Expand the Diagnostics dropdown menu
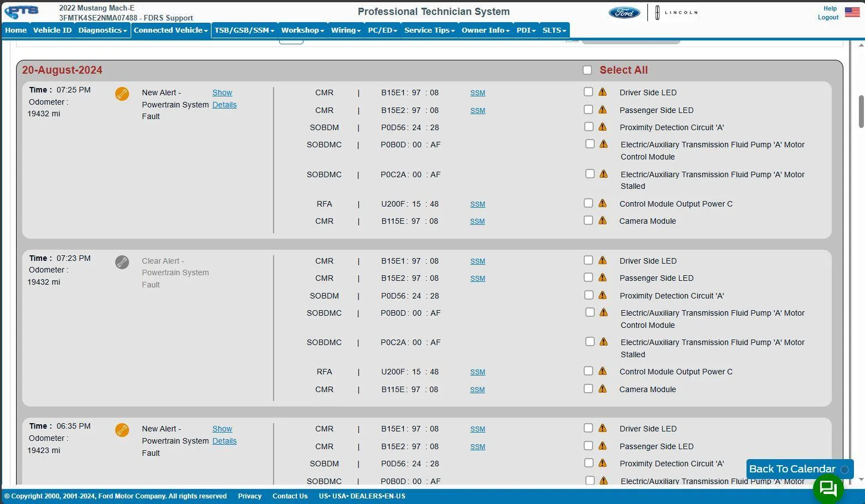 click(102, 30)
